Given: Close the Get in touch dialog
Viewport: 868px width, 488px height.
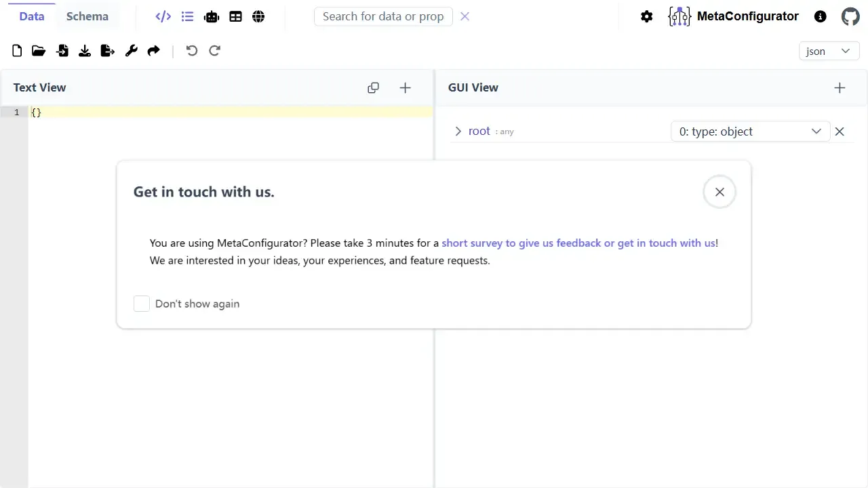Looking at the screenshot, I should (719, 192).
